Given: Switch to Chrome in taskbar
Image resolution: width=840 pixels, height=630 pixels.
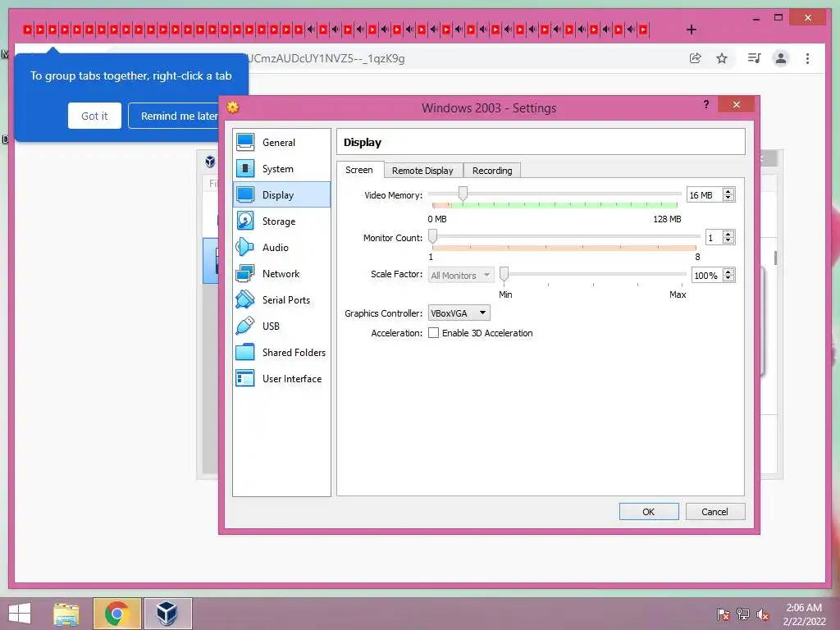Looking at the screenshot, I should (x=116, y=614).
